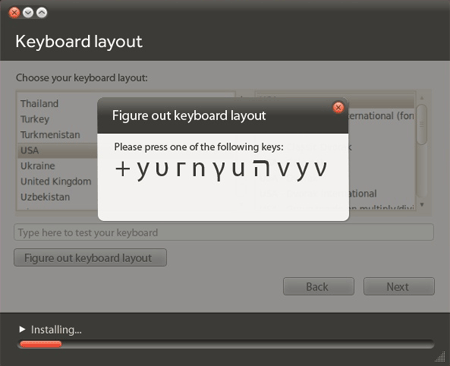Close the Keyboard layout installer window
Screen dimensions: 450x366
pos(14,13)
